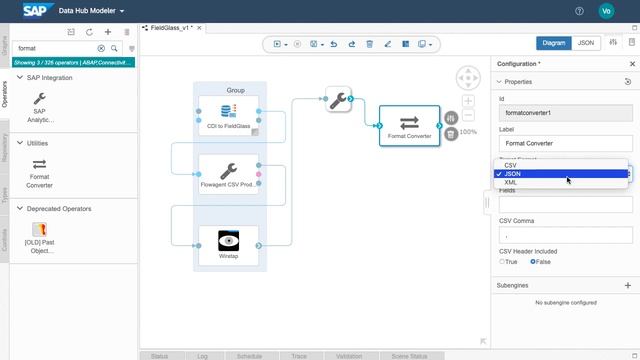Select the wrench operator node above Format Converter

click(x=338, y=99)
